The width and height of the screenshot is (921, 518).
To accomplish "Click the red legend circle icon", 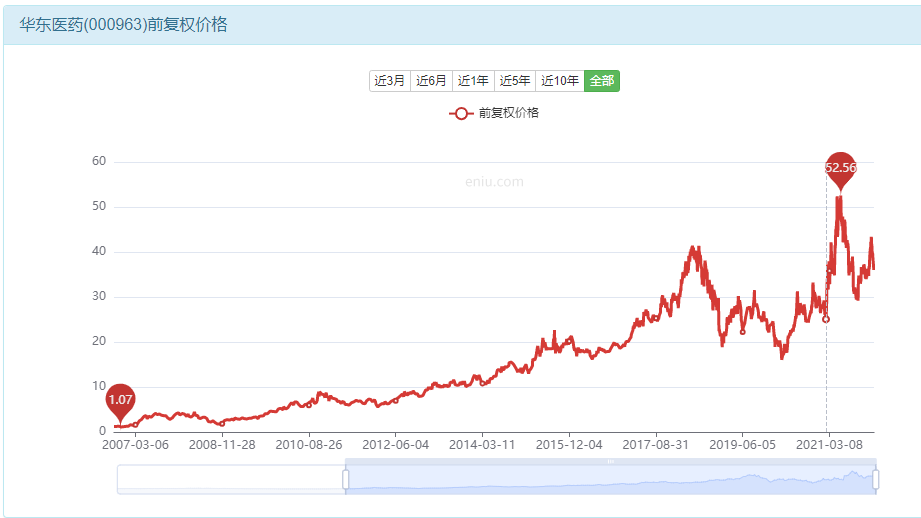I will coord(461,113).
